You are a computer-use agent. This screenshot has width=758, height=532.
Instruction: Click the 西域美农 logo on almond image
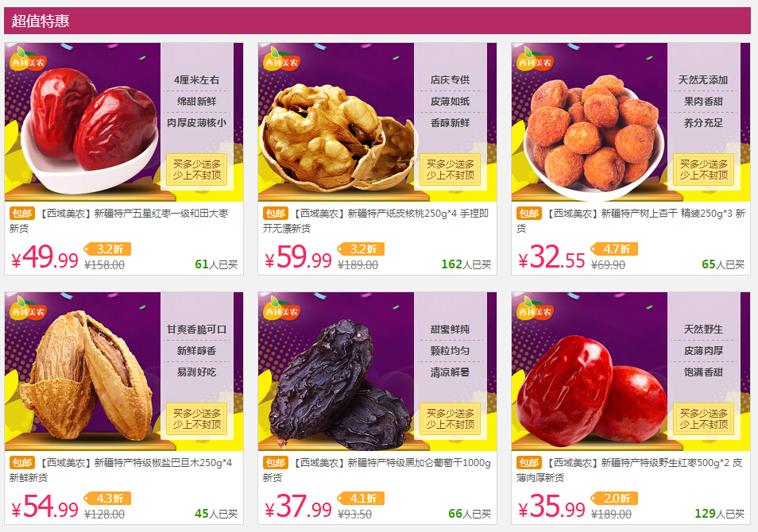click(28, 309)
